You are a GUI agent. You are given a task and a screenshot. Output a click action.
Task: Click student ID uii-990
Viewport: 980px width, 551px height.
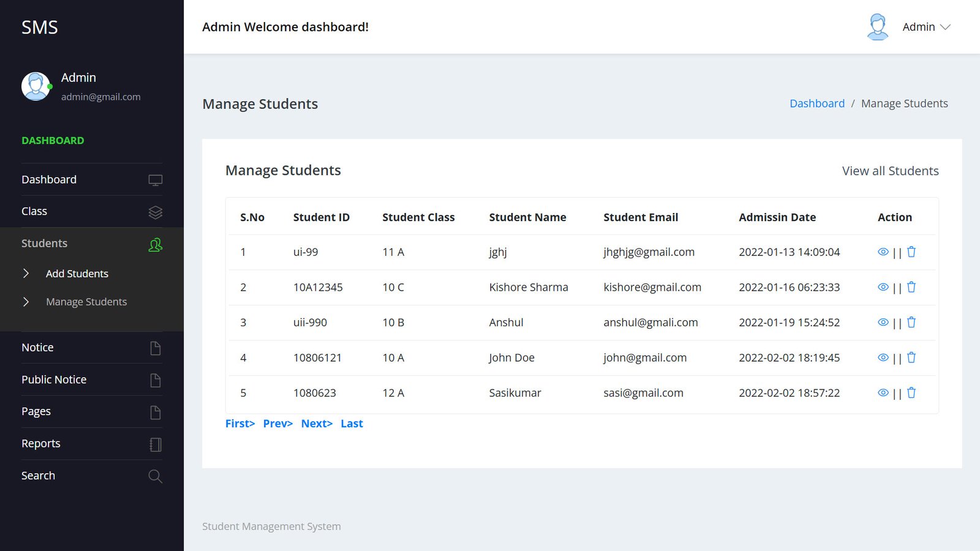point(310,323)
